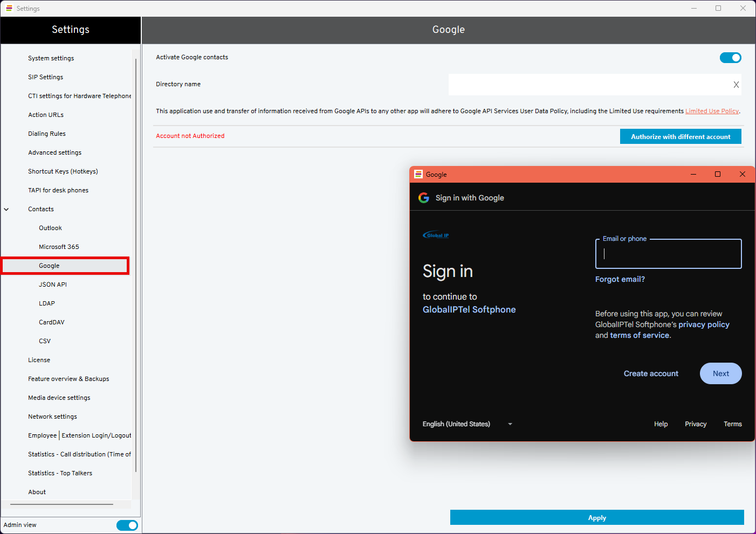This screenshot has height=534, width=756.
Task: Disable the Admin view toggle
Action: 127,525
